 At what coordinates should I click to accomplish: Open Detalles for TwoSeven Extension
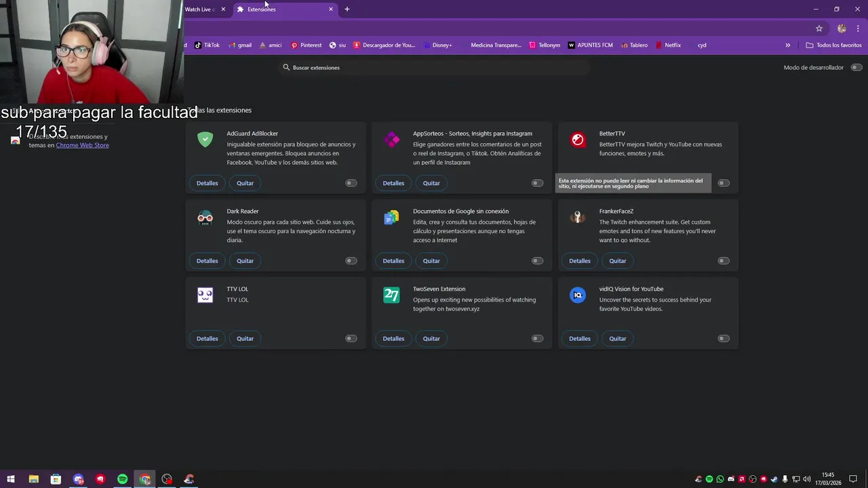click(393, 338)
